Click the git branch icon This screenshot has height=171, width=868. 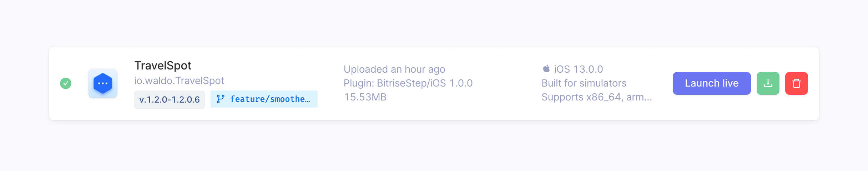coord(221,99)
